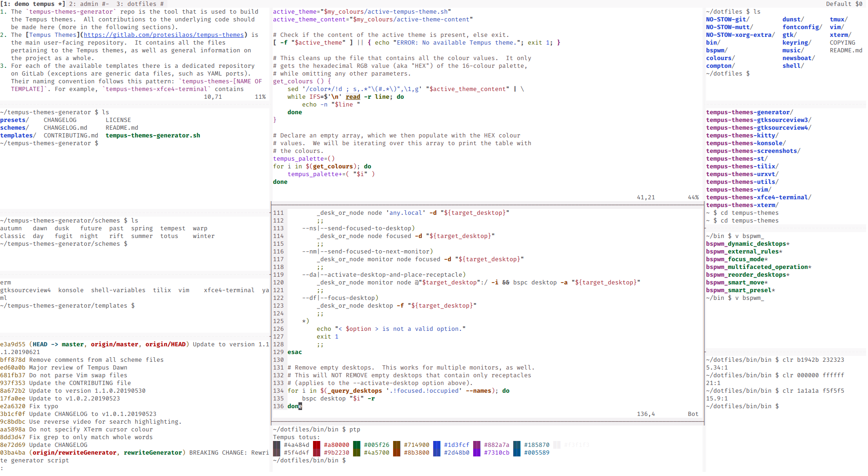Click the 15.9:1 contrast ratio output

click(717, 398)
